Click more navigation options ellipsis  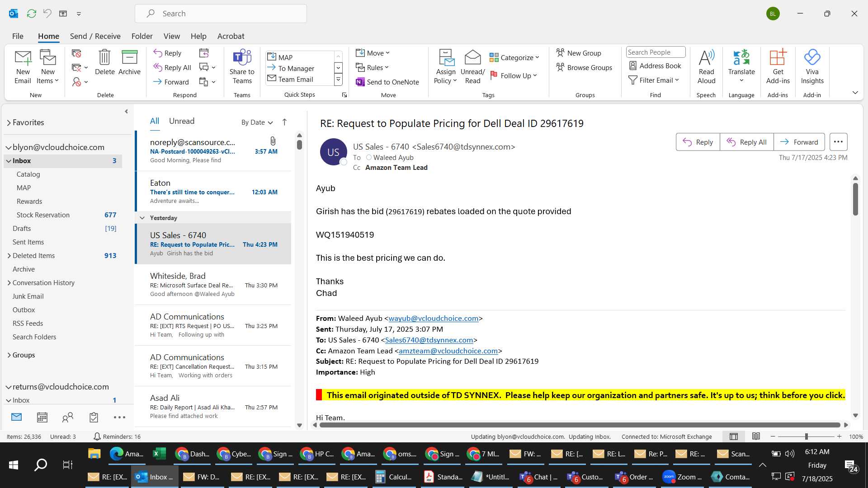tap(119, 418)
